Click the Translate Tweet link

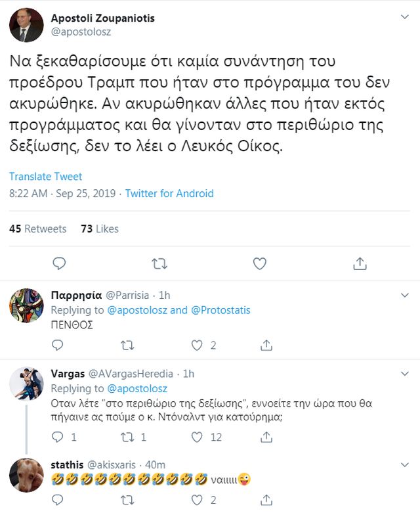pyautogui.click(x=45, y=177)
